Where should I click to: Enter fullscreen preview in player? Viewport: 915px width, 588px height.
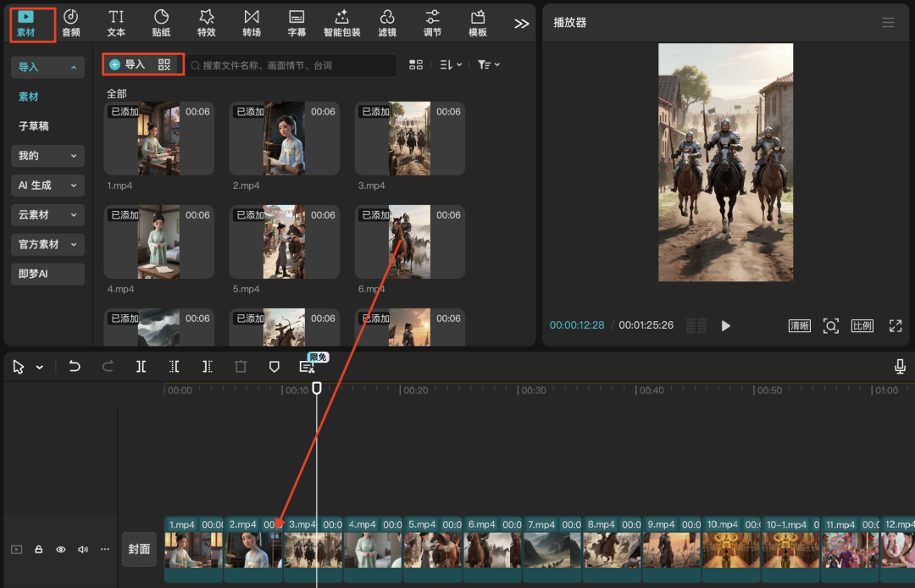895,326
